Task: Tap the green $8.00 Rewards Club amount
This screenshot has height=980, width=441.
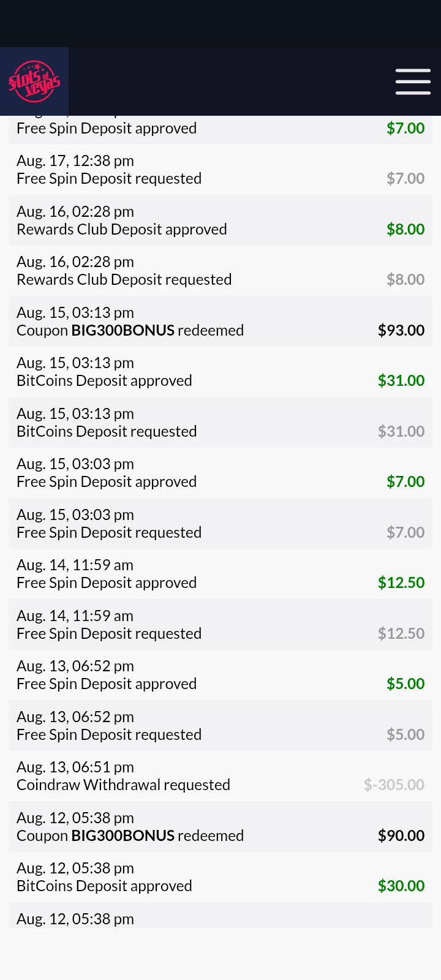Action: 405,229
